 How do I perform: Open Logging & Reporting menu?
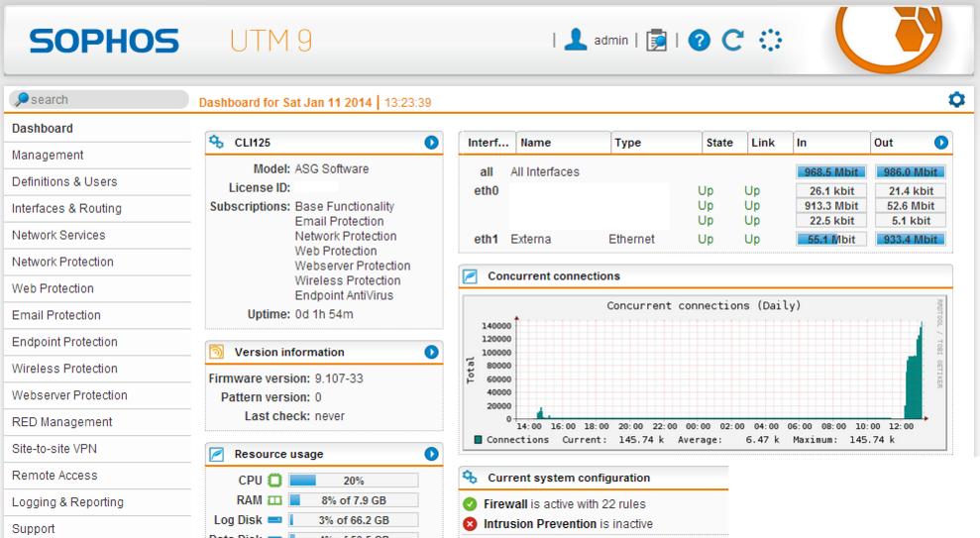pos(97,502)
